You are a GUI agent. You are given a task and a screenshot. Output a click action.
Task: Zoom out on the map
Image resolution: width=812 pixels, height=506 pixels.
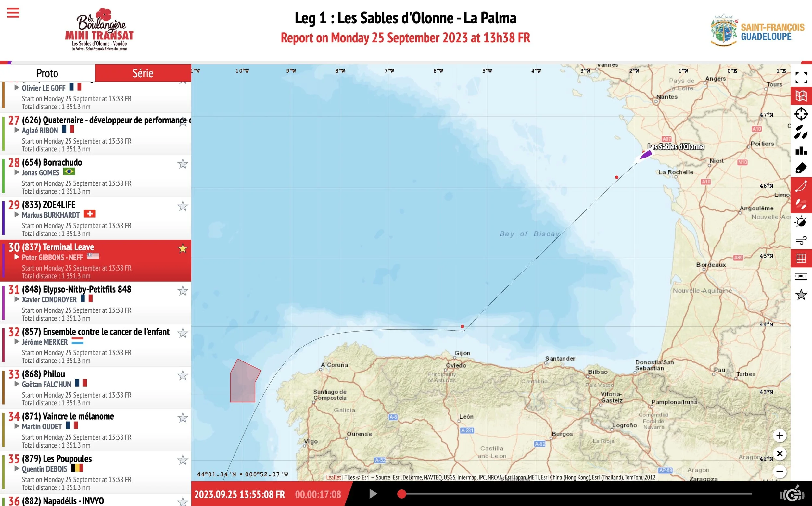pyautogui.click(x=780, y=472)
